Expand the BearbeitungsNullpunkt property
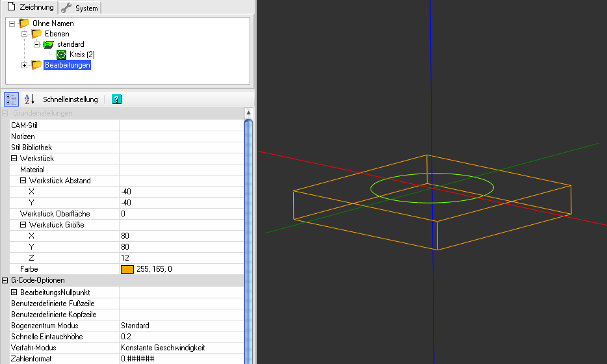Image resolution: width=607 pixels, height=364 pixels. click(14, 292)
